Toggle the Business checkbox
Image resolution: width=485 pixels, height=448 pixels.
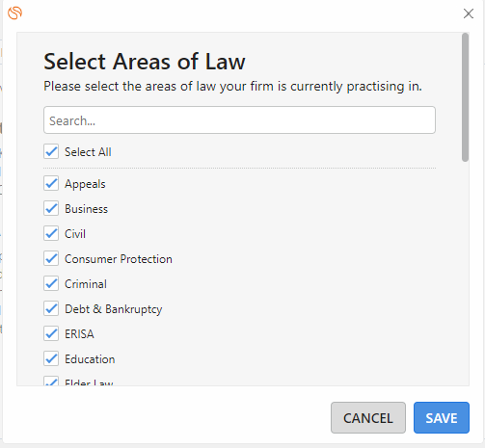(x=51, y=208)
